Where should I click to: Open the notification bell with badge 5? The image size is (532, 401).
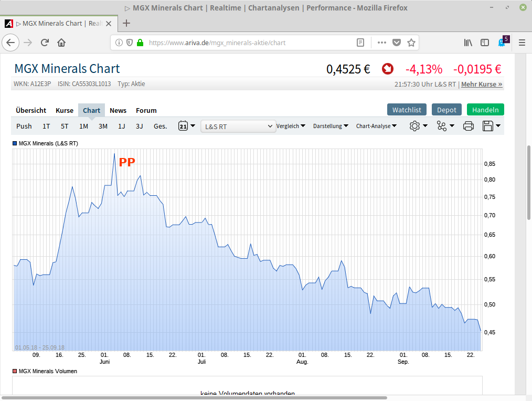(x=502, y=43)
